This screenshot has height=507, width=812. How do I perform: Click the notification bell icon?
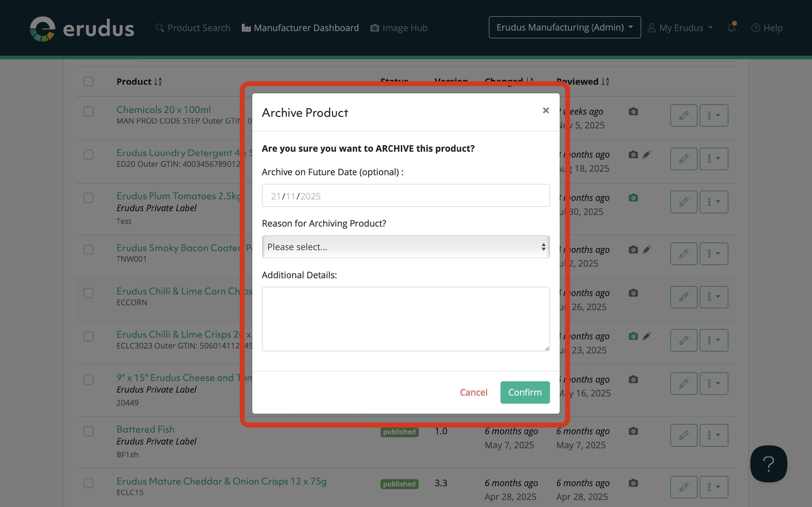tap(731, 28)
